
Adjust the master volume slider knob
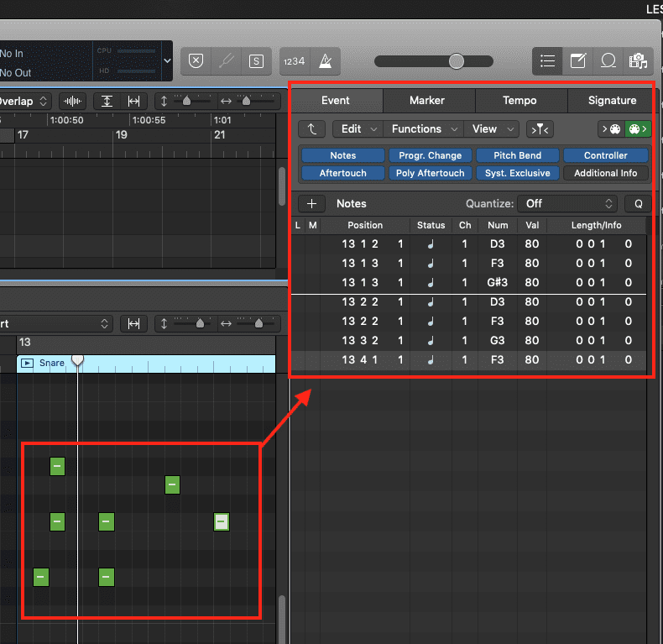pos(457,61)
